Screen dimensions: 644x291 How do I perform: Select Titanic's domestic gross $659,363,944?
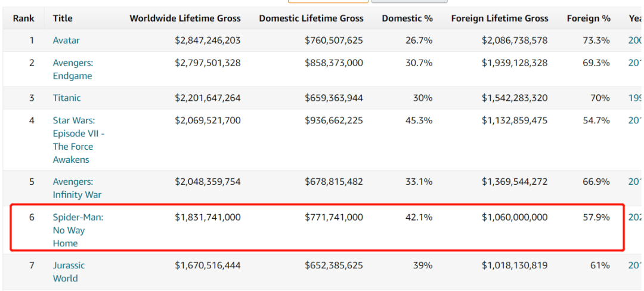tap(334, 98)
